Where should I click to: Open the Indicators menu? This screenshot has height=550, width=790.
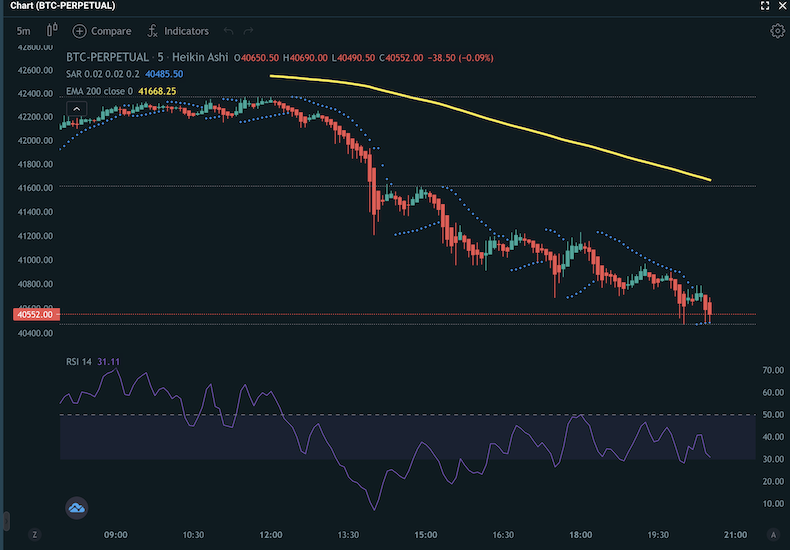(178, 31)
